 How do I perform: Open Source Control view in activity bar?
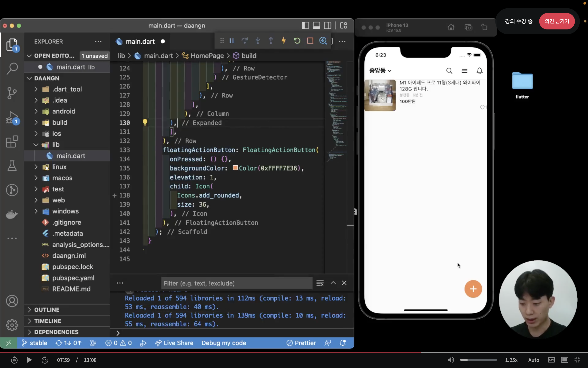[12, 93]
